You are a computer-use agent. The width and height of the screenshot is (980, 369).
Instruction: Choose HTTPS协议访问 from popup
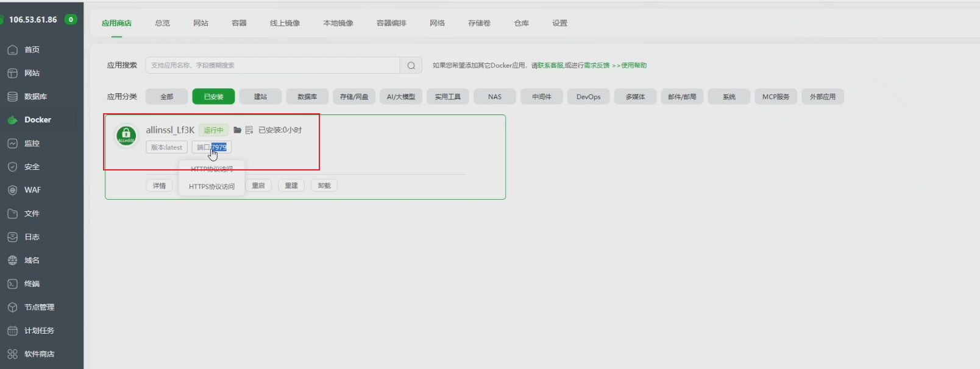211,186
